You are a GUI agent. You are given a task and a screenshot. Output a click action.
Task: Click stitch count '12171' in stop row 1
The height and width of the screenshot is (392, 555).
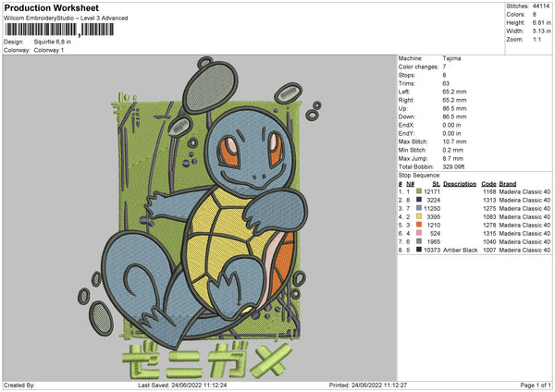click(432, 191)
